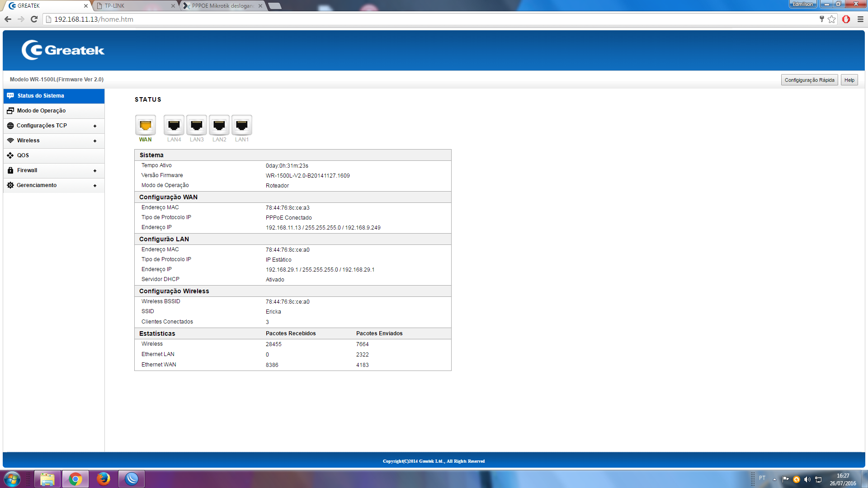Bookmark page with star icon

click(x=831, y=19)
